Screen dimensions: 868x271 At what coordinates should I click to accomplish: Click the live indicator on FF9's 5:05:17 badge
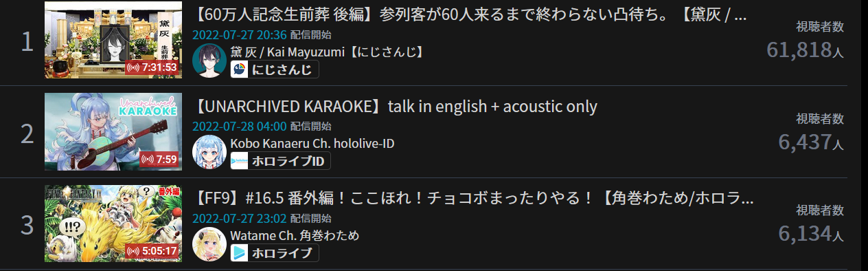pos(133,250)
